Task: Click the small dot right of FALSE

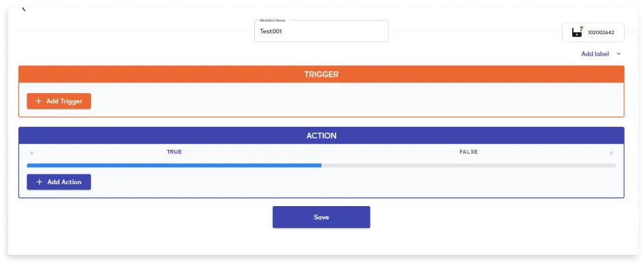Action: click(611, 153)
